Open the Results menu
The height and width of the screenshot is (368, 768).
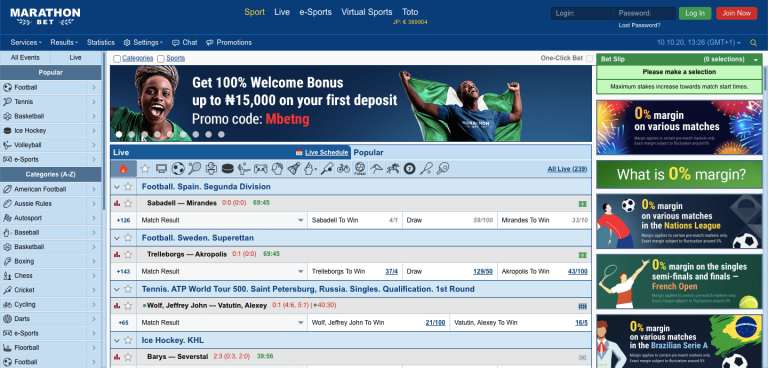(65, 43)
